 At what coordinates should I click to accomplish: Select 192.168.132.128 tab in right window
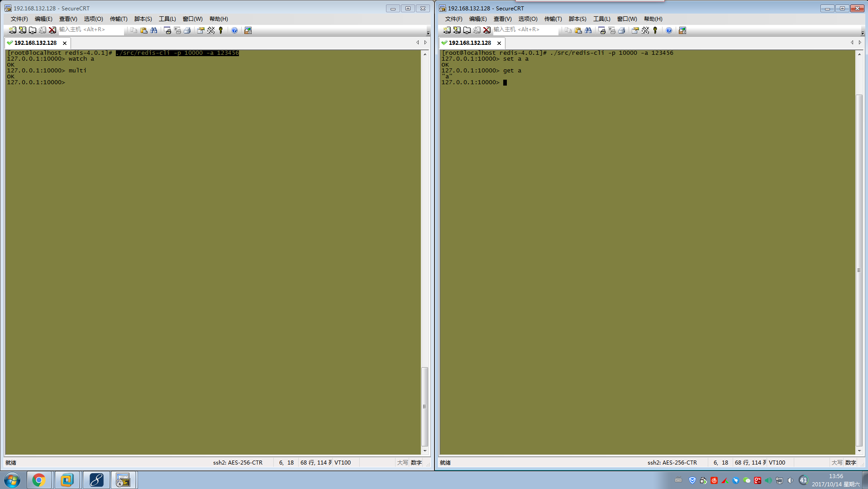(x=470, y=43)
